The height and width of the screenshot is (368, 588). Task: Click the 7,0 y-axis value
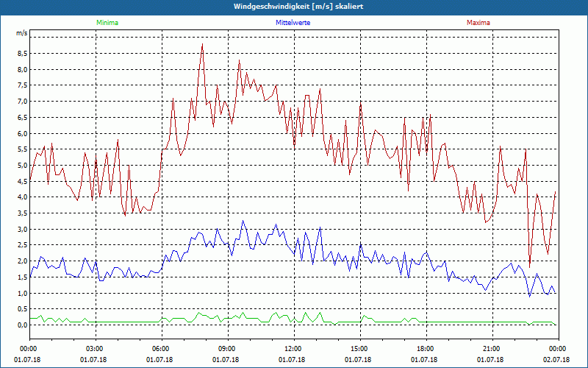coord(23,102)
